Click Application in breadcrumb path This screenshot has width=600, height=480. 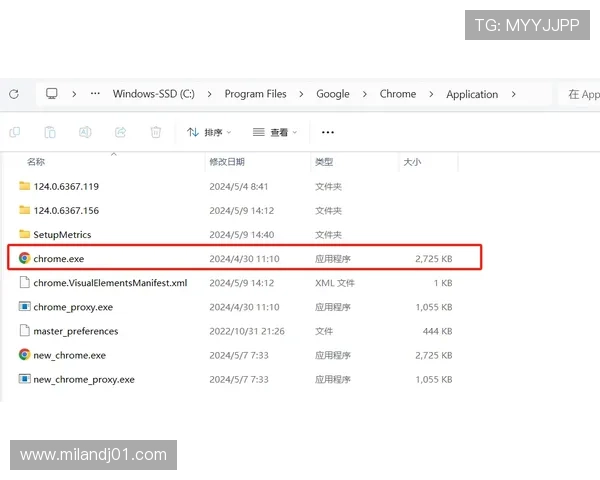click(472, 94)
